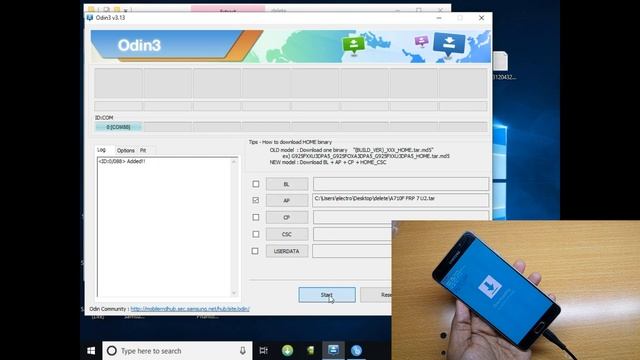640x360 pixels.
Task: Click the empty BL file path field
Action: coord(400,184)
